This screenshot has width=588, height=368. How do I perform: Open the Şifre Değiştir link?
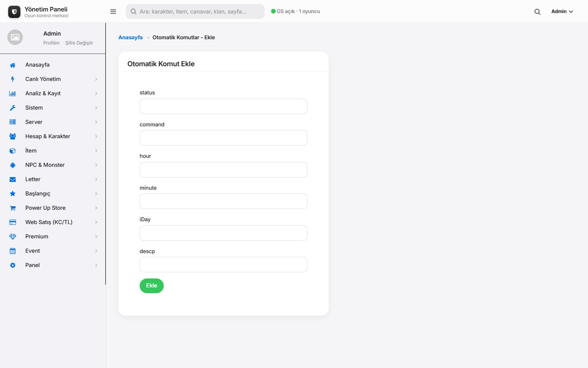click(x=79, y=43)
